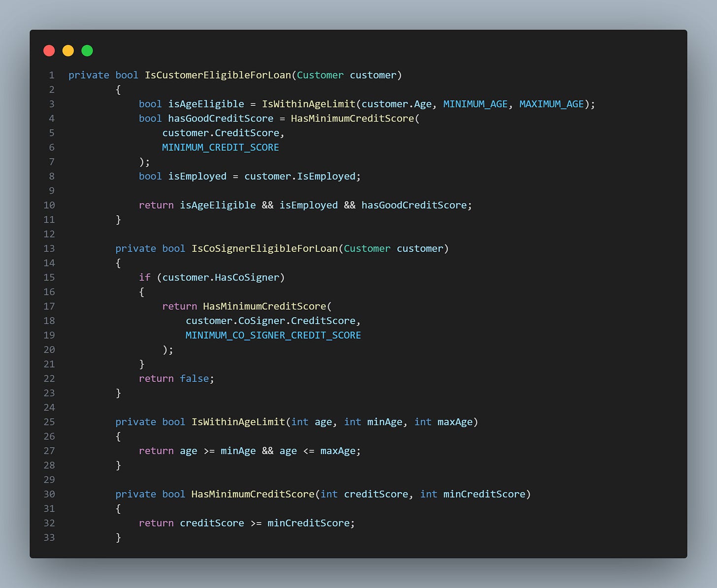Click IsWithinAgeLimit call on line 3
Image resolution: width=717 pixels, height=588 pixels.
coord(309,104)
